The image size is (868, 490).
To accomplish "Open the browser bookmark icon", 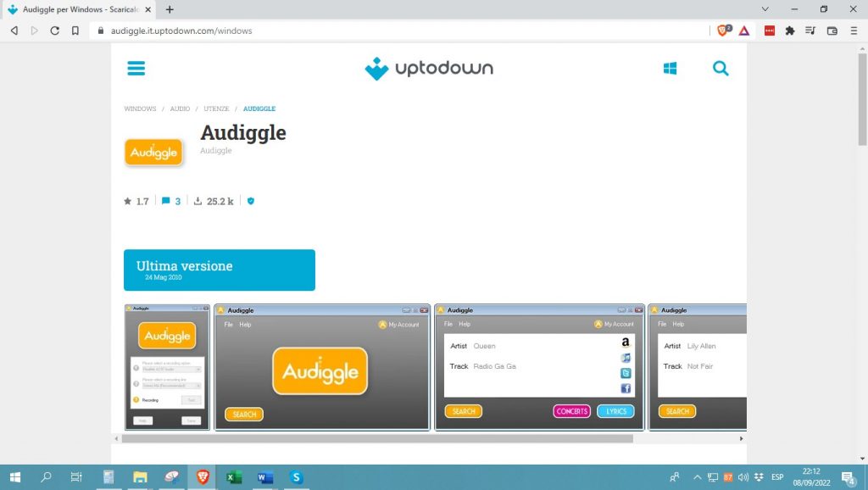I will (x=75, y=30).
